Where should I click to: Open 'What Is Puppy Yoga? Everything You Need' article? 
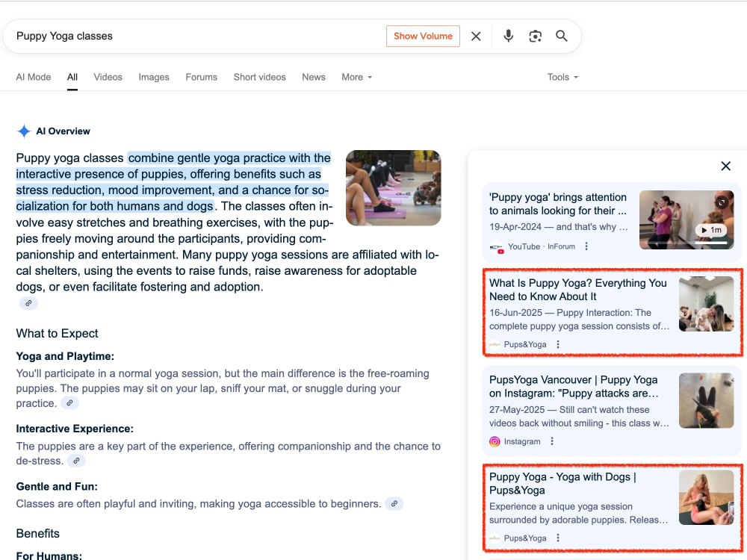(x=577, y=290)
